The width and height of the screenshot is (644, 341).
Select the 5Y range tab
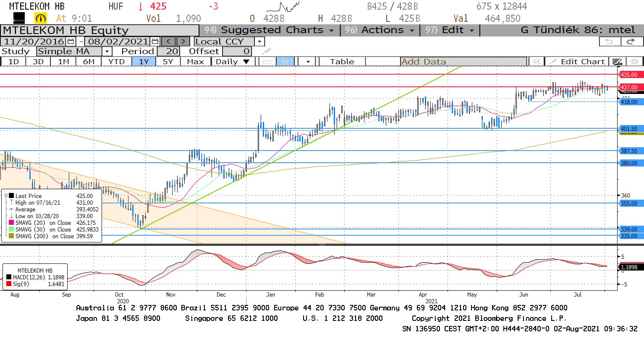(168, 61)
